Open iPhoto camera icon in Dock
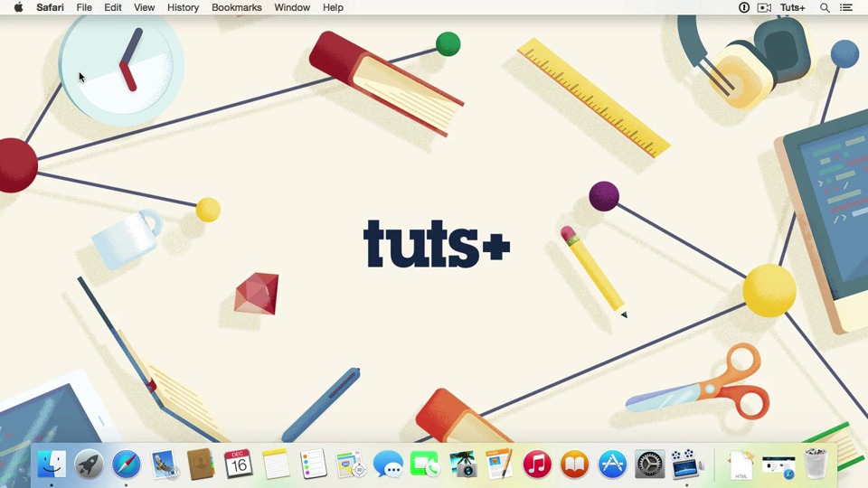868x488 pixels. [463, 464]
